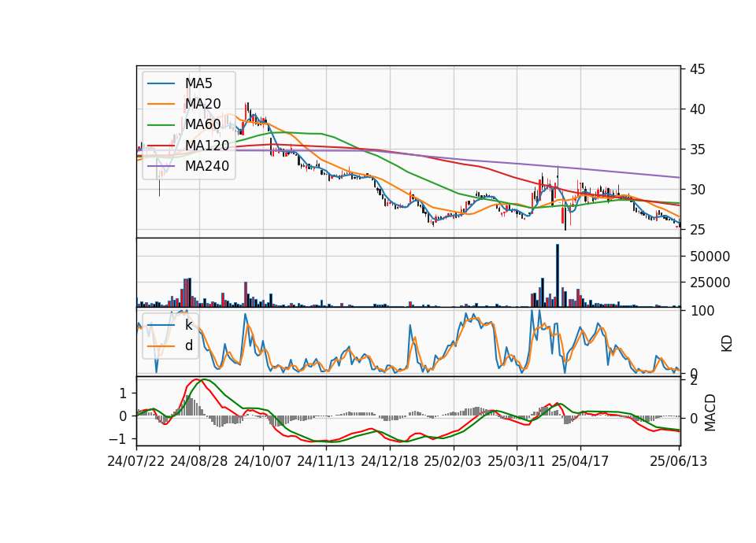Click the MACD right axis value 2
This screenshot has width=756, height=543.
point(693,381)
